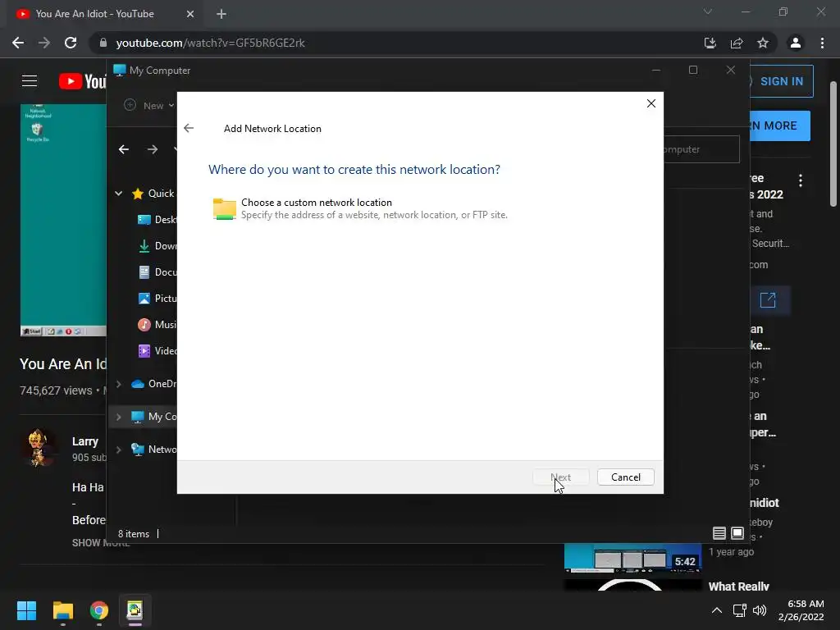
Task: Click ad external link icon
Action: [768, 300]
